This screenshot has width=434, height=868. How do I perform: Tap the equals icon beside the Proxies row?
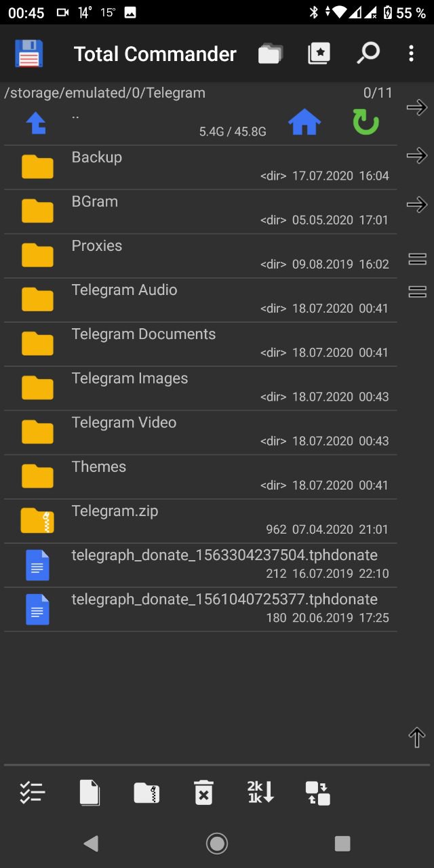tap(417, 258)
